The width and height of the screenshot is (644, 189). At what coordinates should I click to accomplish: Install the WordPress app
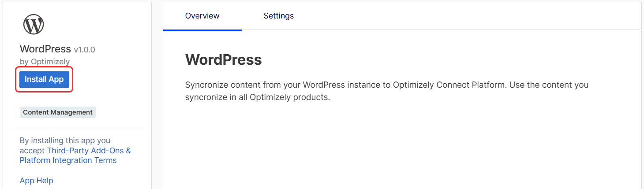point(44,79)
